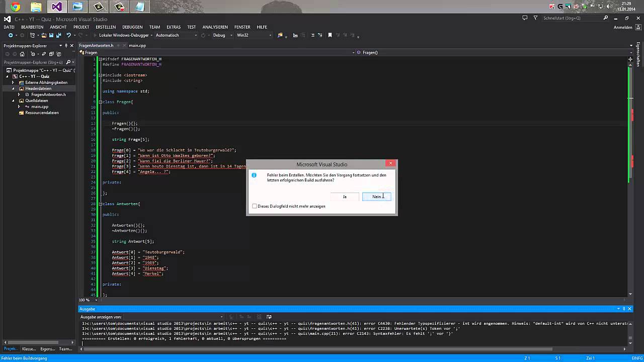The height and width of the screenshot is (362, 644).
Task: Click the Schnellstart quick launch search box
Action: click(576, 18)
